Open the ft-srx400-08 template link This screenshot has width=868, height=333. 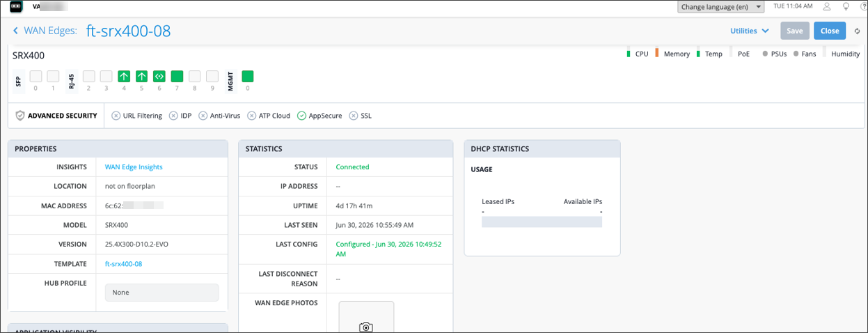click(x=123, y=264)
